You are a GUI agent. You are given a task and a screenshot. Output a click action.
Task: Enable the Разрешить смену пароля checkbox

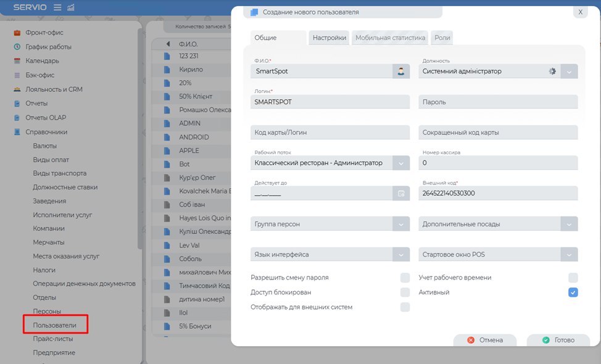click(x=405, y=278)
